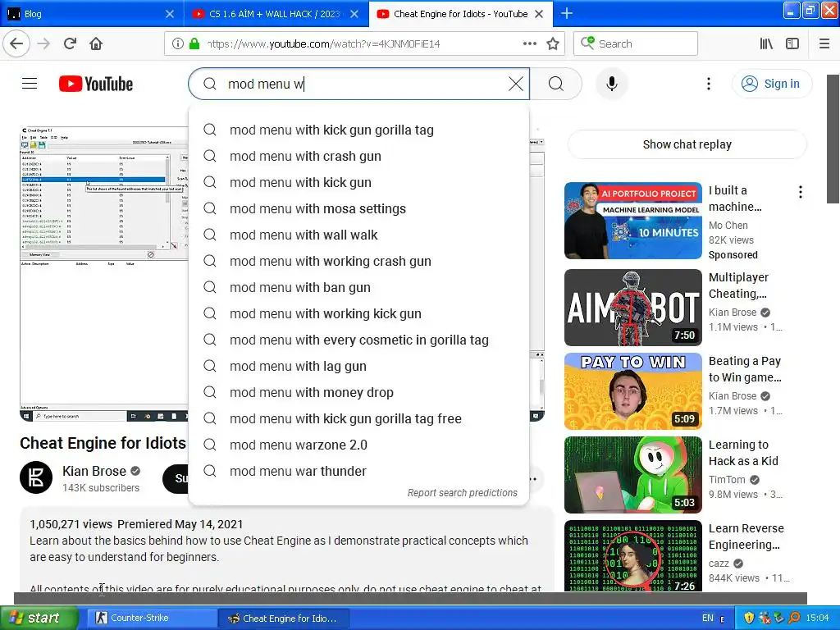Select suggestion 'mod menu with lag gun'

coord(359,366)
